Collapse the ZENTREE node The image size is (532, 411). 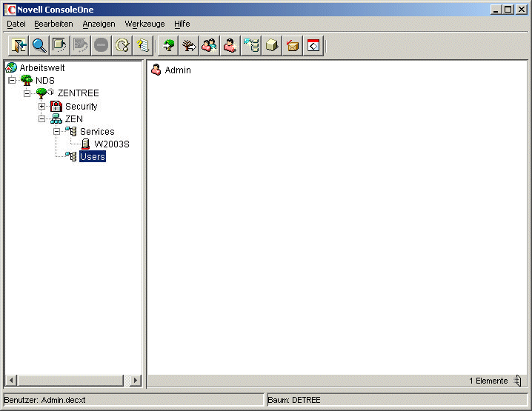pyautogui.click(x=27, y=93)
